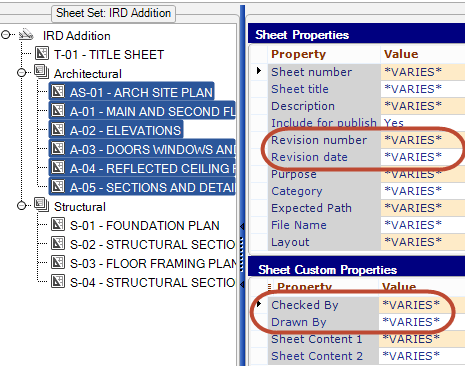This screenshot has width=465, height=366.
Task: Collapse the Structural subset node
Action: coord(22,206)
